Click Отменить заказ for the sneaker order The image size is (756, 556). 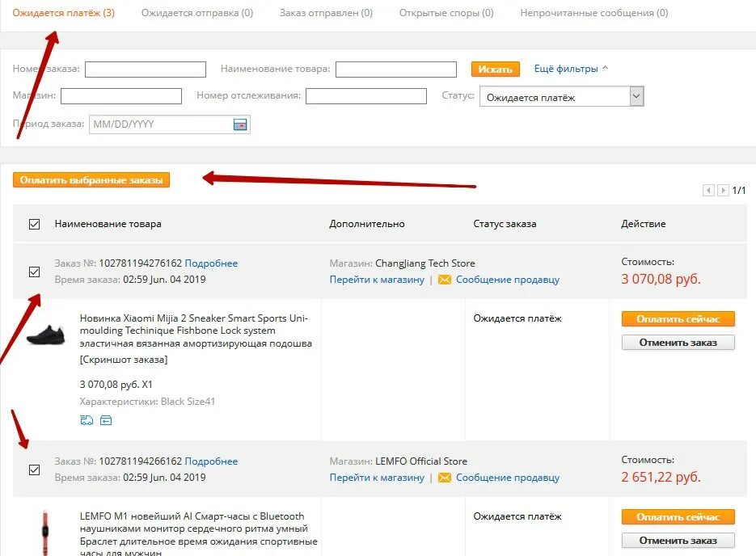coord(678,342)
